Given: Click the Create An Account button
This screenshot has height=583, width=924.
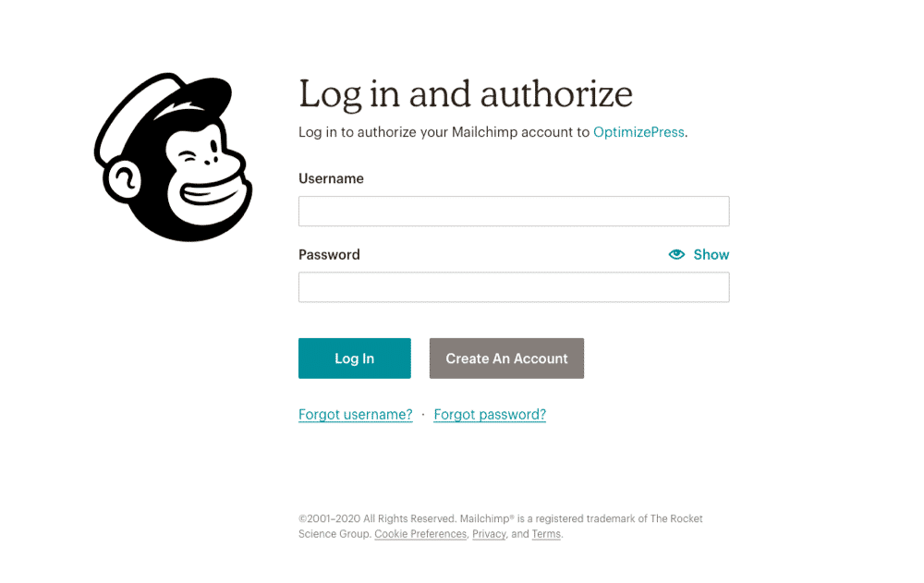Looking at the screenshot, I should (506, 358).
